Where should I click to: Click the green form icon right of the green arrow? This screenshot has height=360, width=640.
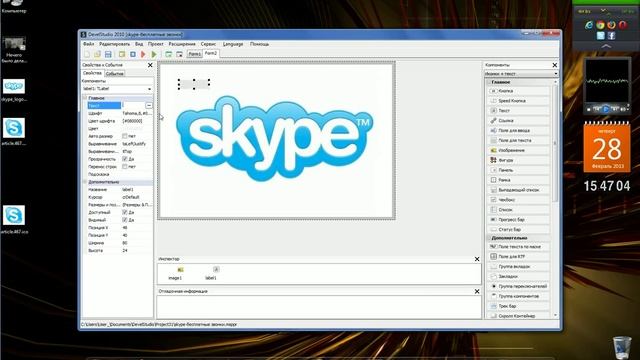pos(169,54)
